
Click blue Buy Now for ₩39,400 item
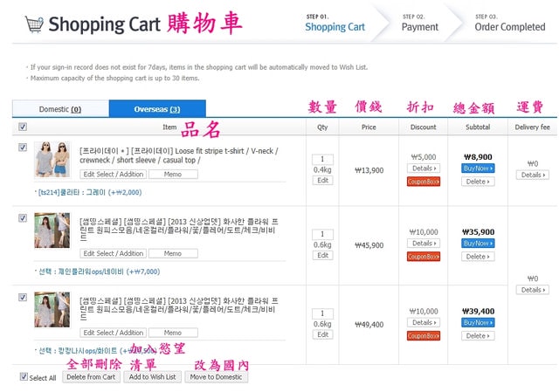click(478, 322)
